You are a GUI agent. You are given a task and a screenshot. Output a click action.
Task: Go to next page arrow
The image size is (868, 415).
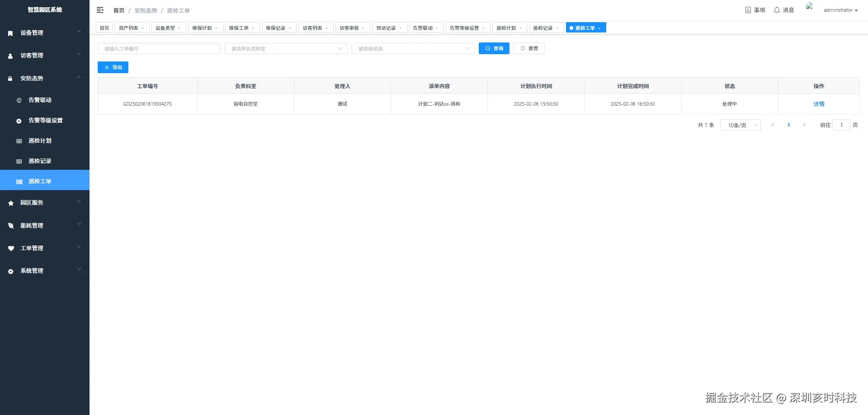click(804, 125)
